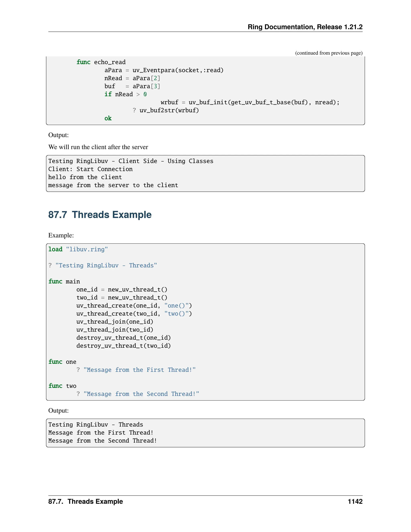The width and height of the screenshot is (411, 532).
Task: Click the destroy_uv_thread_t(two_id) line
Action: 123,346
